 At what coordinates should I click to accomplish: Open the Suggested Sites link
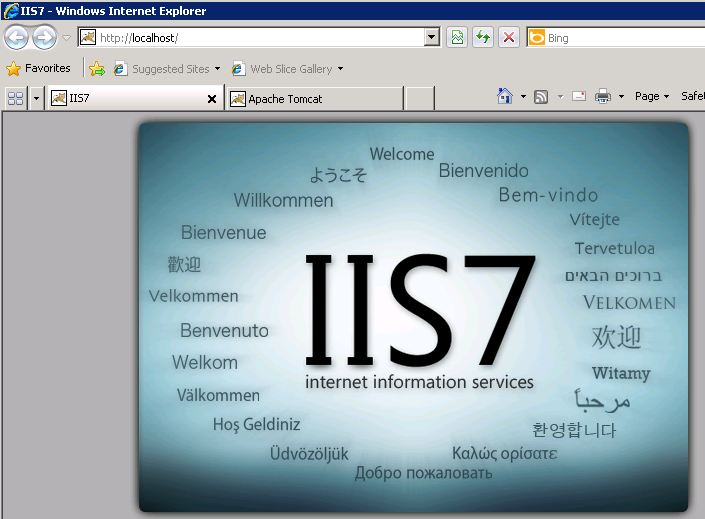170,69
